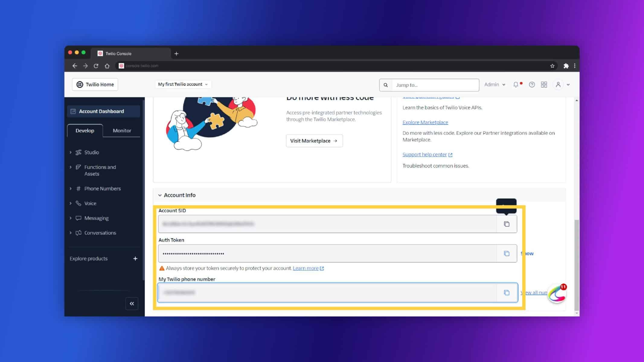Collapse the Account Info section
644x362 pixels.
pos(160,195)
